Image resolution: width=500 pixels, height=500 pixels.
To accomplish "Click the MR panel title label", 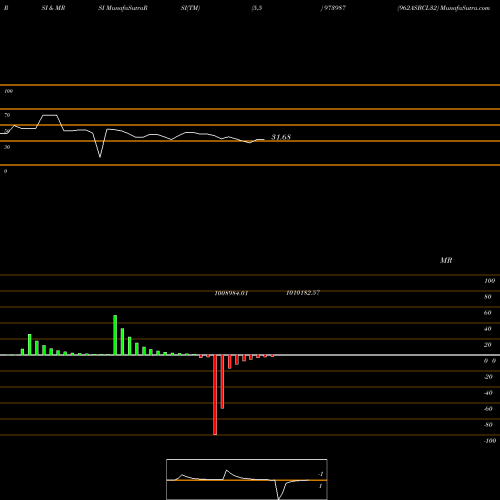I will click(x=446, y=260).
